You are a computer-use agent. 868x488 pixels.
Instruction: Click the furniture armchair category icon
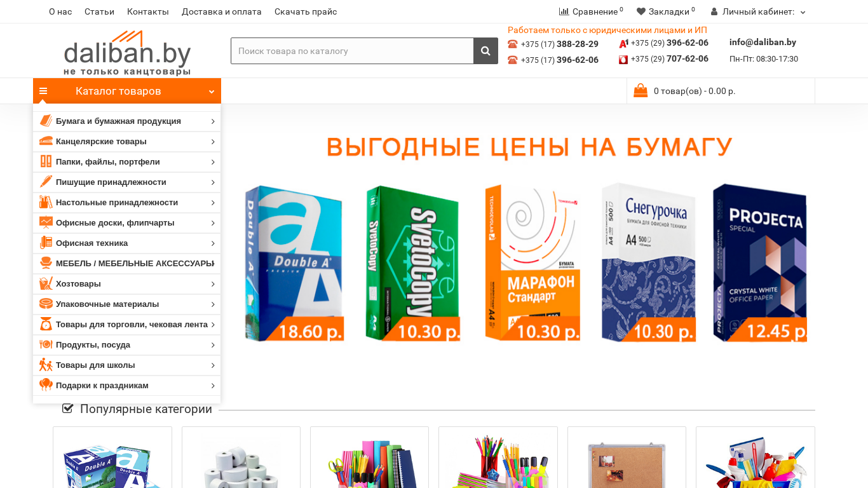point(46,263)
